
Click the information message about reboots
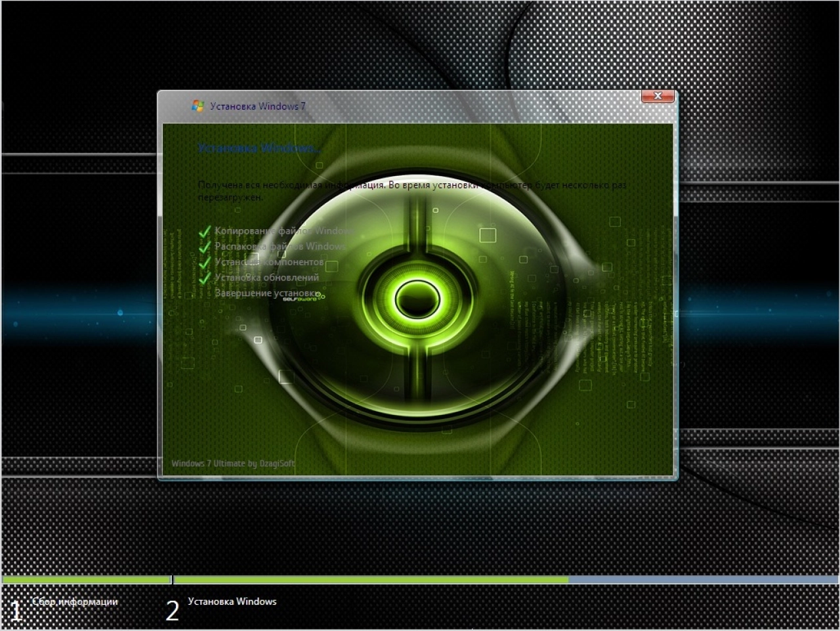(x=412, y=191)
